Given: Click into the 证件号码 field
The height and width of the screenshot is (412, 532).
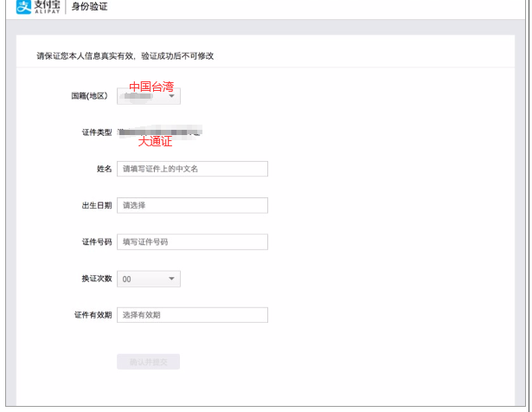Looking at the screenshot, I should [192, 241].
